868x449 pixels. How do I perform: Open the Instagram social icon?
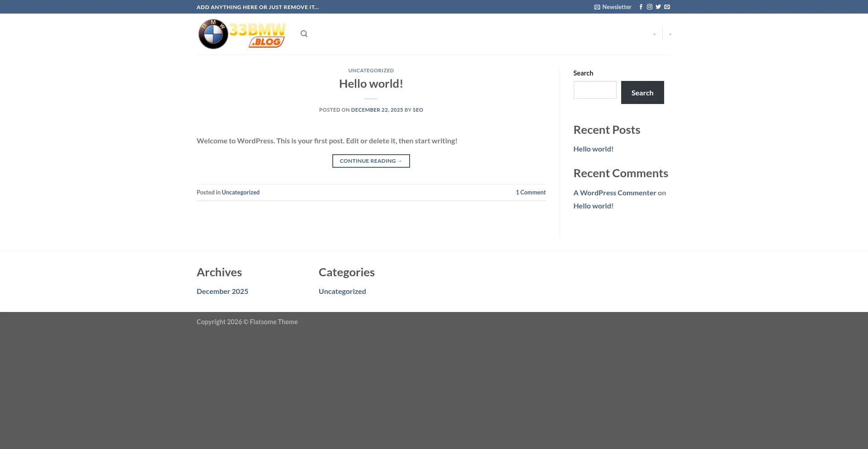click(649, 7)
